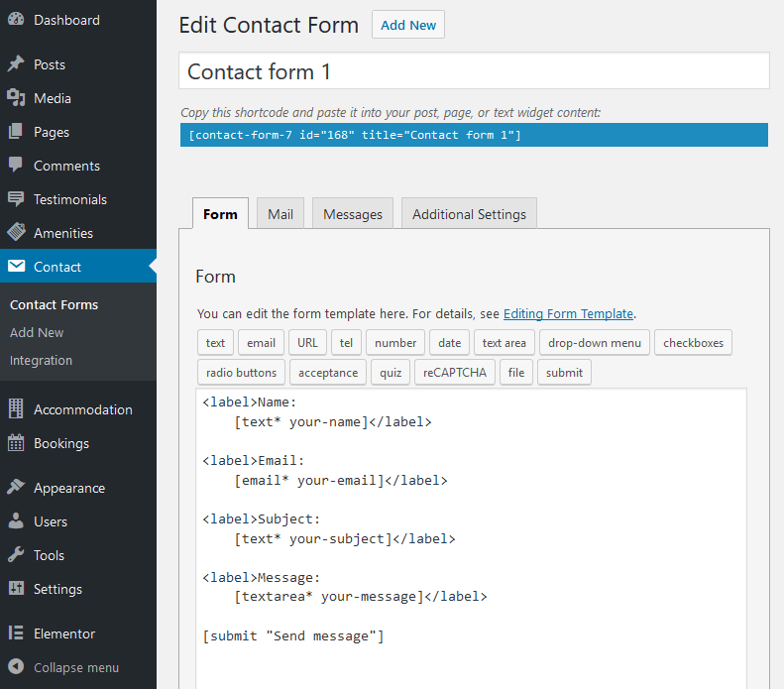Select the Messages tab
The image size is (784, 689).
point(353,214)
